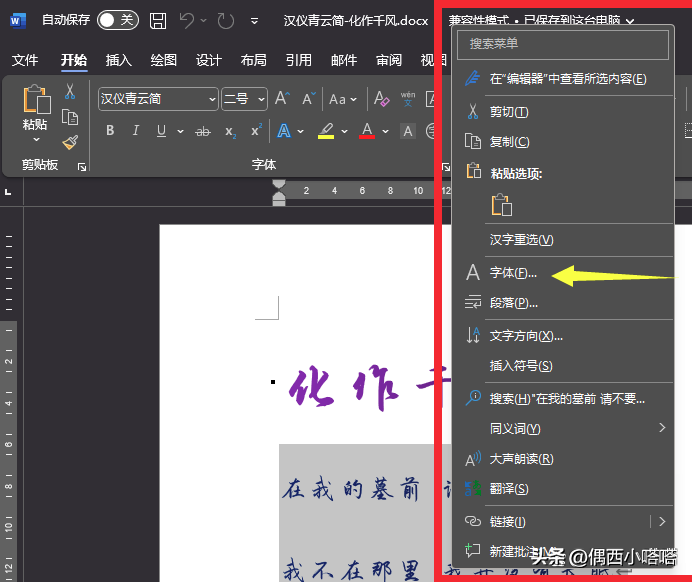Click the Text Effects glowing A icon
The width and height of the screenshot is (692, 582).
click(284, 131)
